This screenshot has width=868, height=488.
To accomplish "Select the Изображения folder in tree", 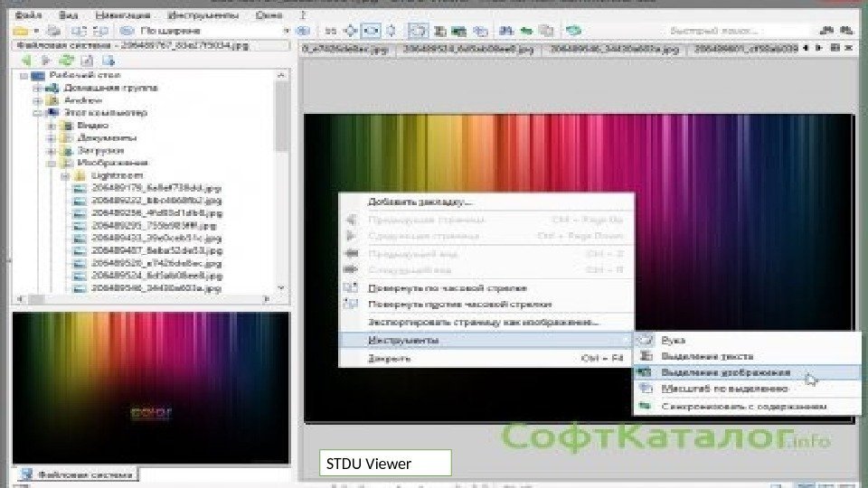I will (112, 163).
